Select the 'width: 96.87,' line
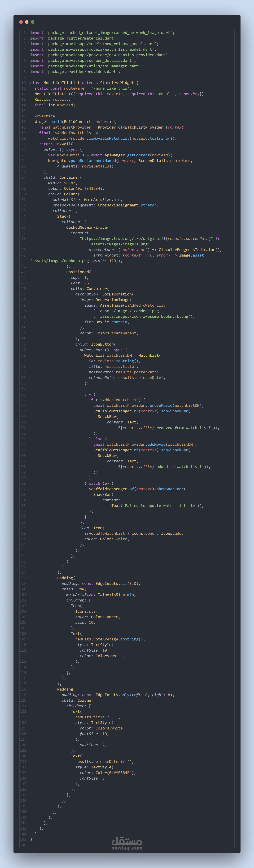The width and height of the screenshot is (254, 868). point(63,183)
